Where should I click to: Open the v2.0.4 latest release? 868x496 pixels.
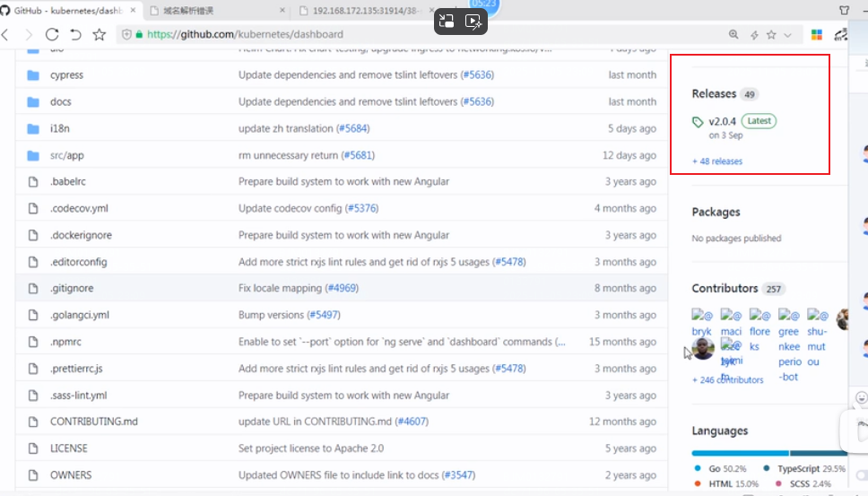722,121
